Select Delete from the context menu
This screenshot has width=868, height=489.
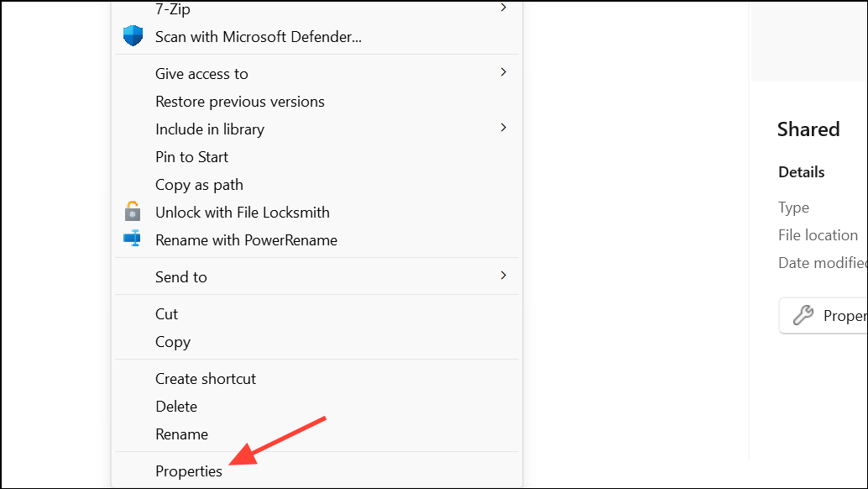tap(176, 406)
